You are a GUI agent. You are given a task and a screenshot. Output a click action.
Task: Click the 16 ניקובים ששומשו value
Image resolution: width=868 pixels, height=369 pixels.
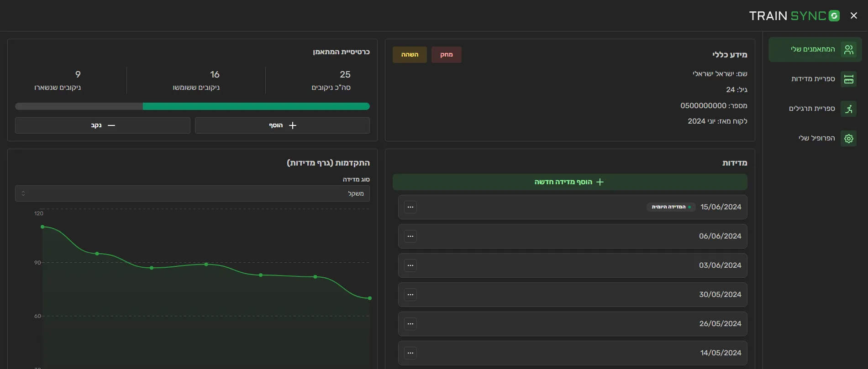pyautogui.click(x=215, y=74)
